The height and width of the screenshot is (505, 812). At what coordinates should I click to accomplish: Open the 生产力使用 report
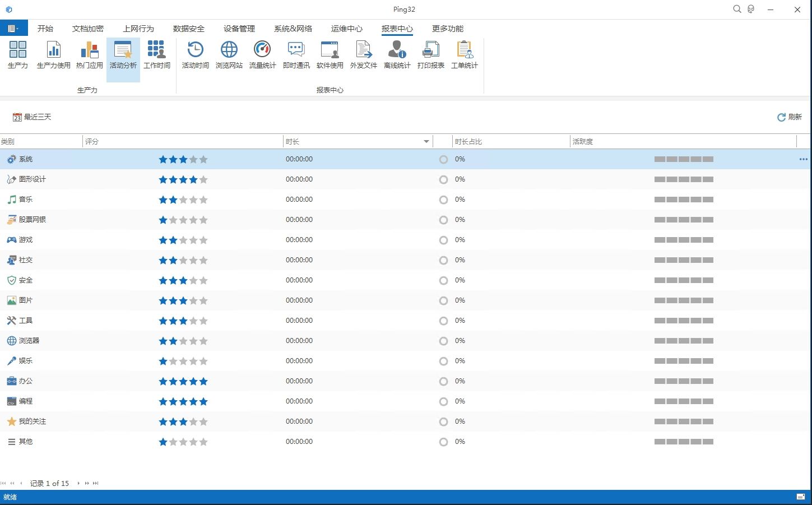click(54, 55)
